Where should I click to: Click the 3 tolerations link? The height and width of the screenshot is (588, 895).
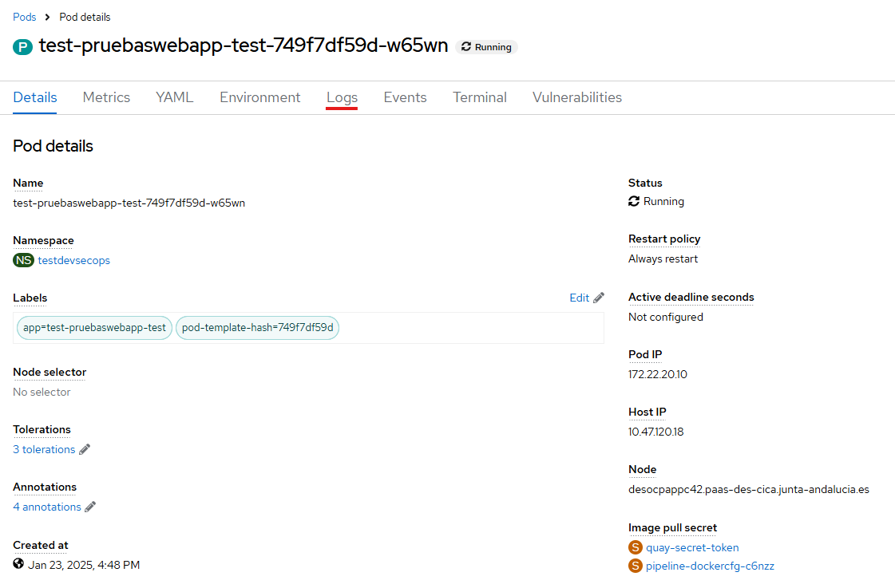coord(44,449)
